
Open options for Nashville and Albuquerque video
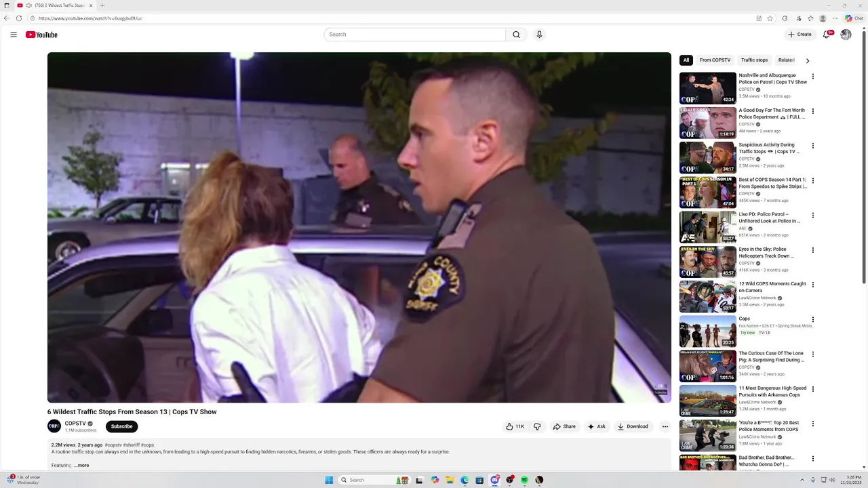pyautogui.click(x=812, y=77)
